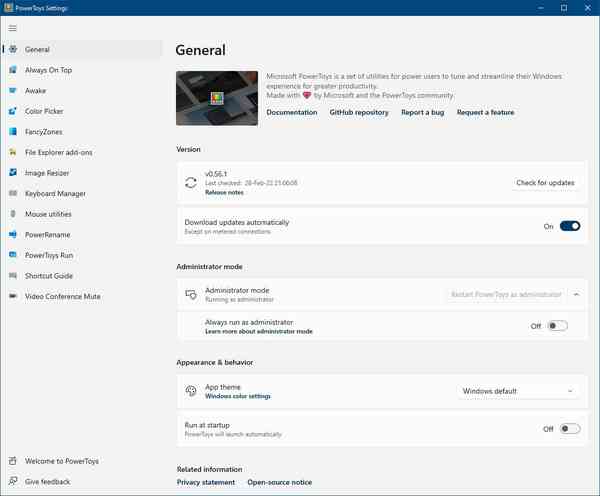Open the App theme dropdown
The image size is (600, 496).
pyautogui.click(x=518, y=391)
